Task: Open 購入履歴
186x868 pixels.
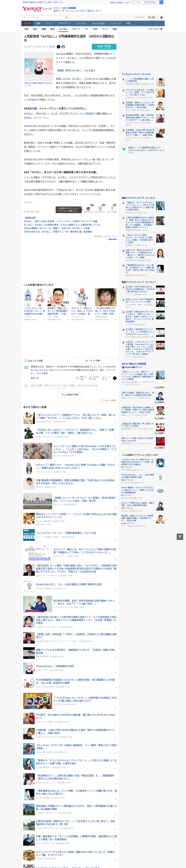Action: [x=152, y=18]
